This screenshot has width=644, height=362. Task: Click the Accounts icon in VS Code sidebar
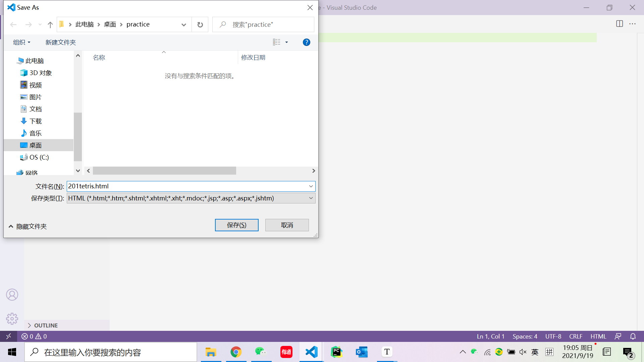[12, 295]
